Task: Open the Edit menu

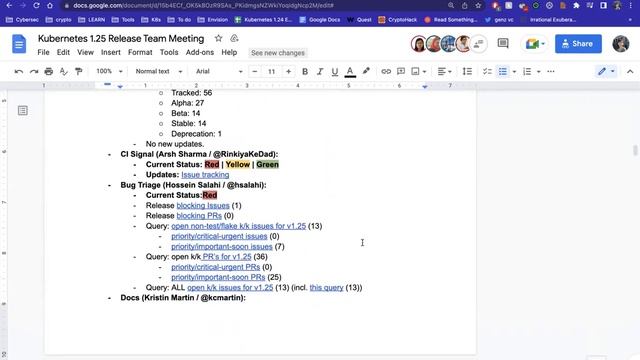Action: click(63, 52)
